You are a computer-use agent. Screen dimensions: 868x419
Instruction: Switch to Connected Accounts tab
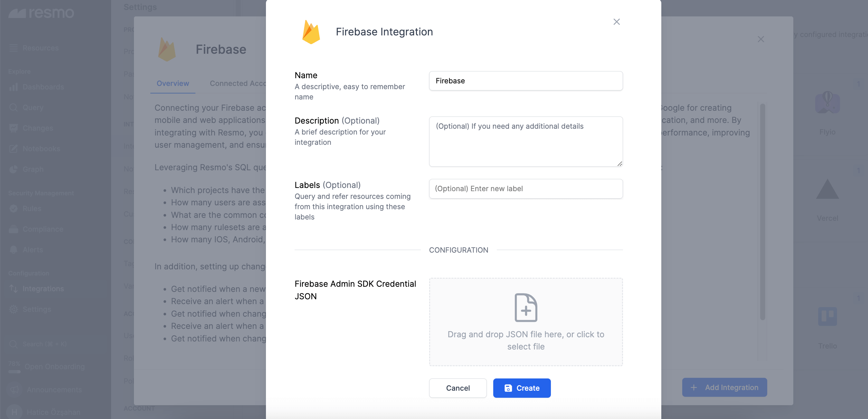tap(238, 84)
